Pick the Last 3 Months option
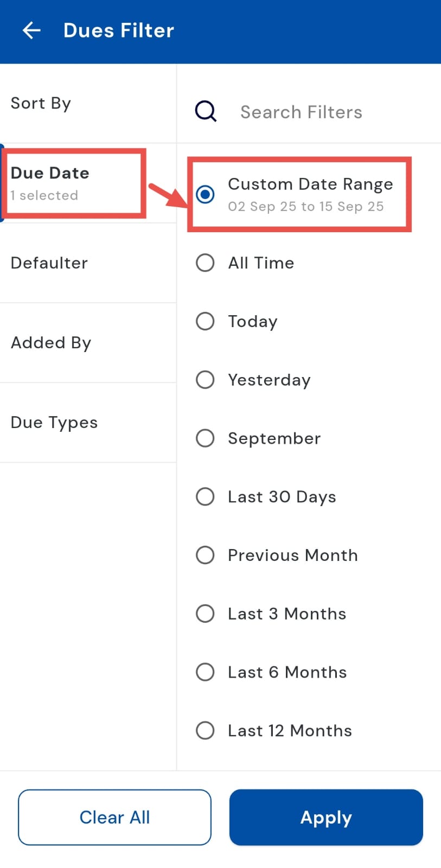This screenshot has width=441, height=868. 205,614
